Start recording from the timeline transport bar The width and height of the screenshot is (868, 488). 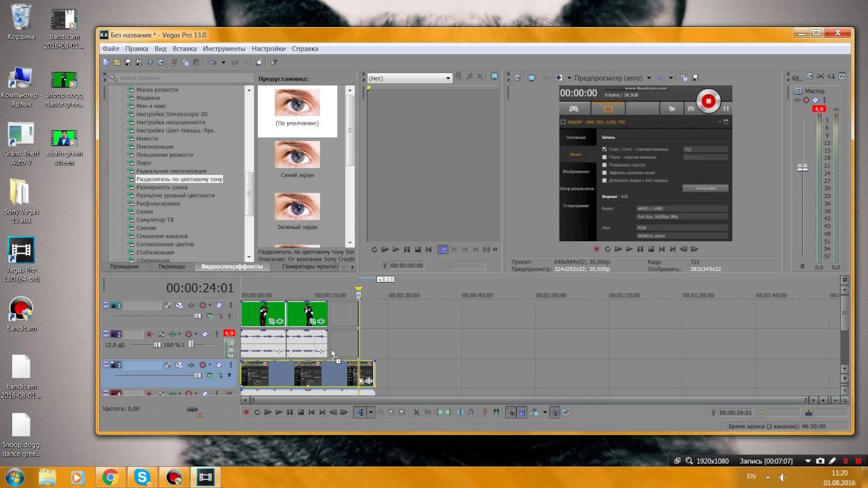(246, 412)
